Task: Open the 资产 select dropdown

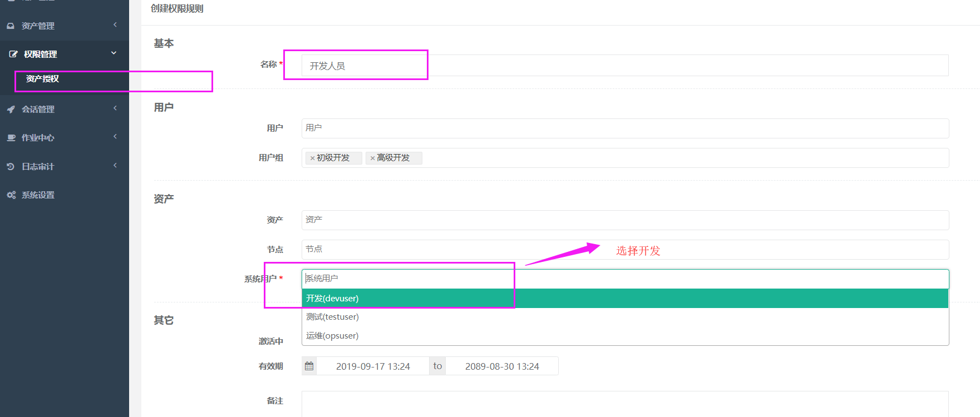Action: click(x=625, y=220)
